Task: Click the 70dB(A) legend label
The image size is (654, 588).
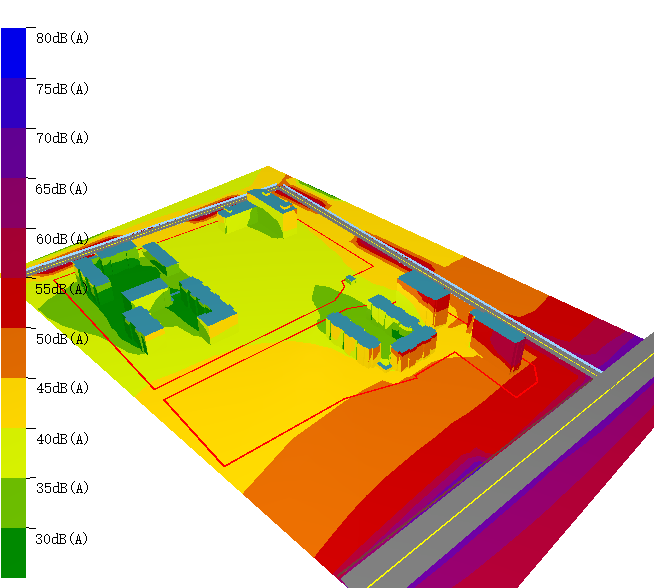Action: (x=62, y=138)
